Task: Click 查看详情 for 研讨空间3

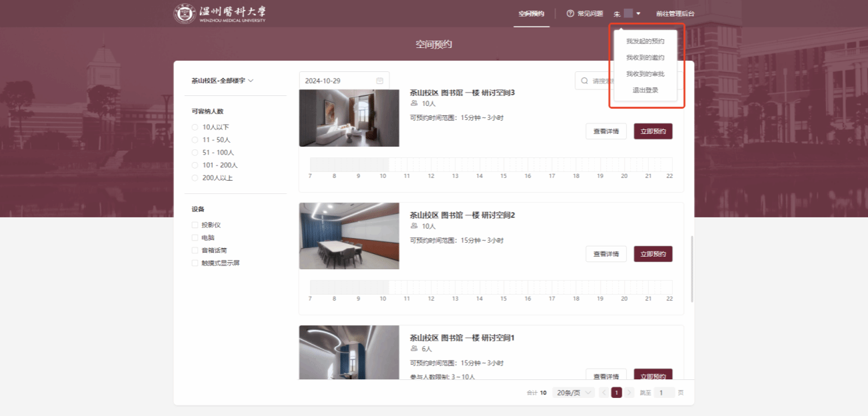Action: 606,131
